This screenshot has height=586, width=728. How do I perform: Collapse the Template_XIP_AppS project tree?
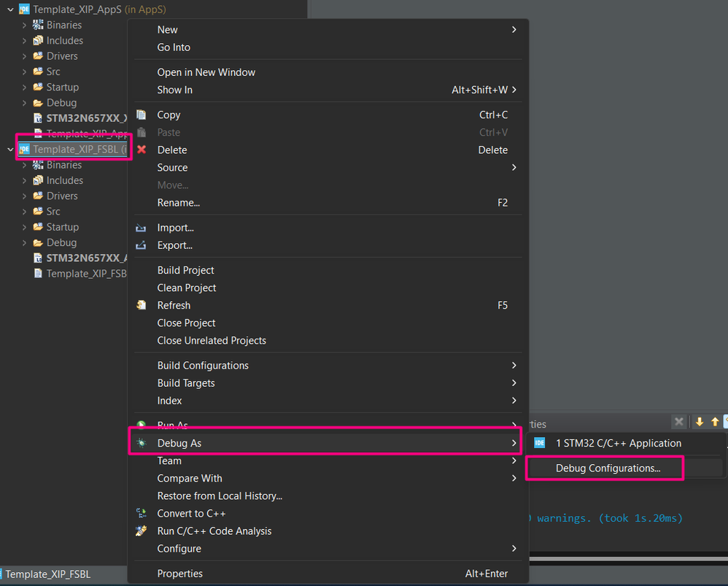pos(10,9)
